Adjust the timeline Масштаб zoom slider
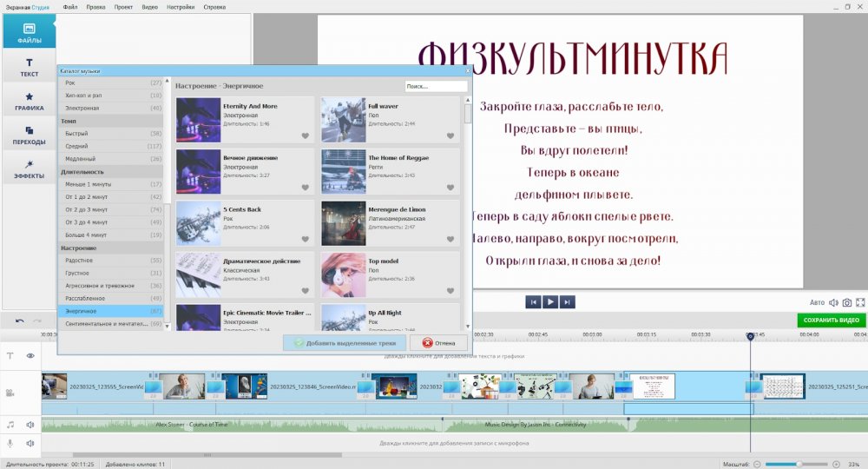This screenshot has height=469, width=868. [799, 464]
